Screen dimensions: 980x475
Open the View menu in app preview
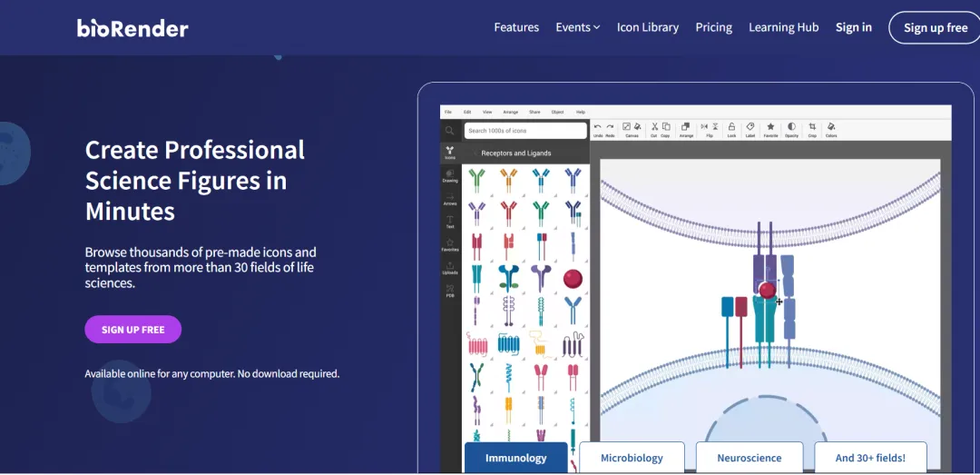pos(487,112)
